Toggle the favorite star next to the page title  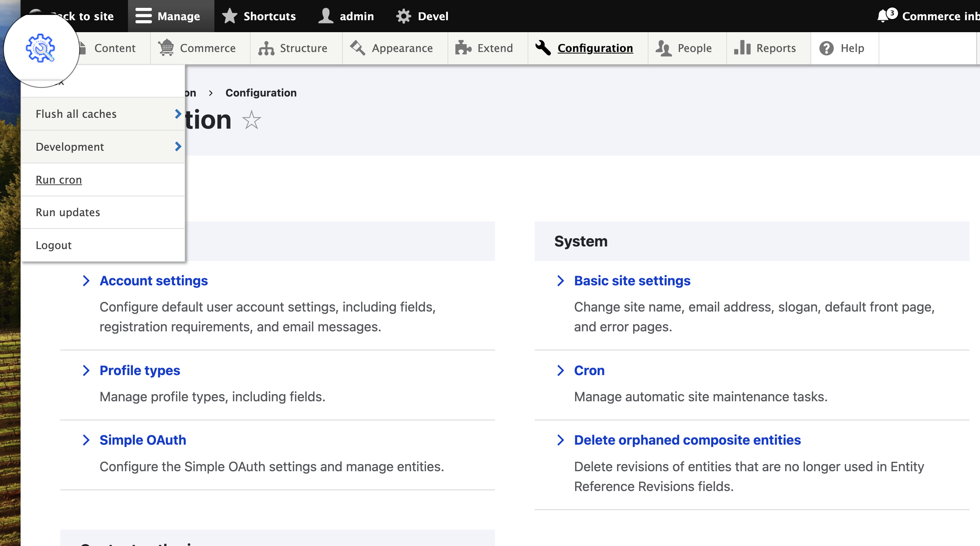point(251,120)
